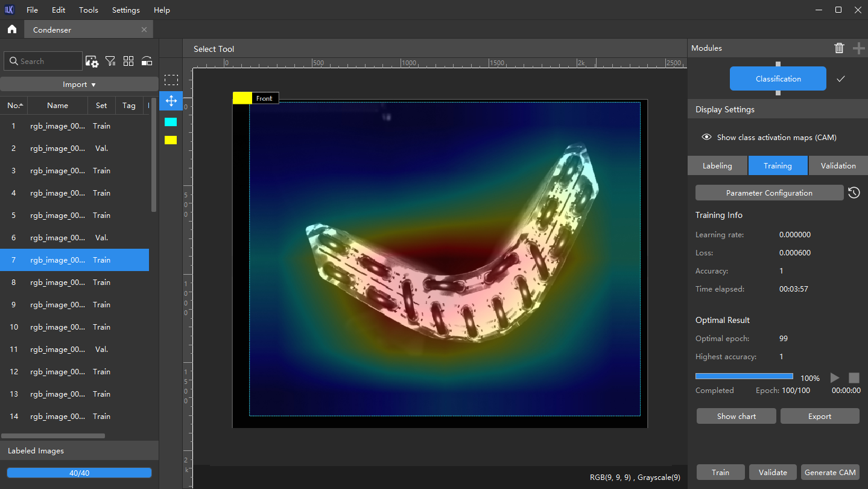The height and width of the screenshot is (489, 868).
Task: Pick the cyan class label swatch
Action: coord(171,122)
